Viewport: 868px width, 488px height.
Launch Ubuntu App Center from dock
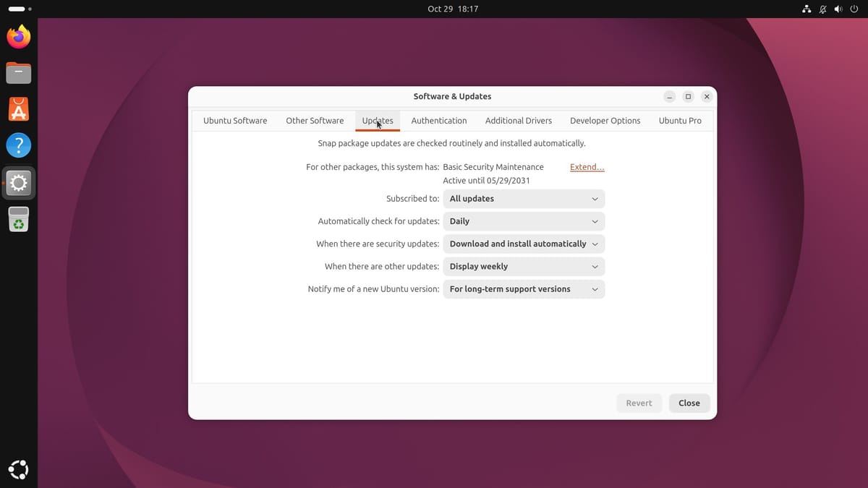pos(19,109)
